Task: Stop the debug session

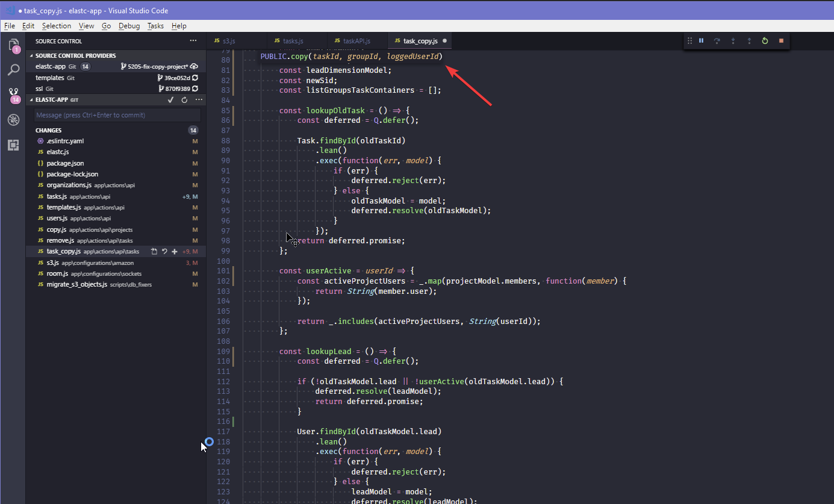Action: pos(781,41)
